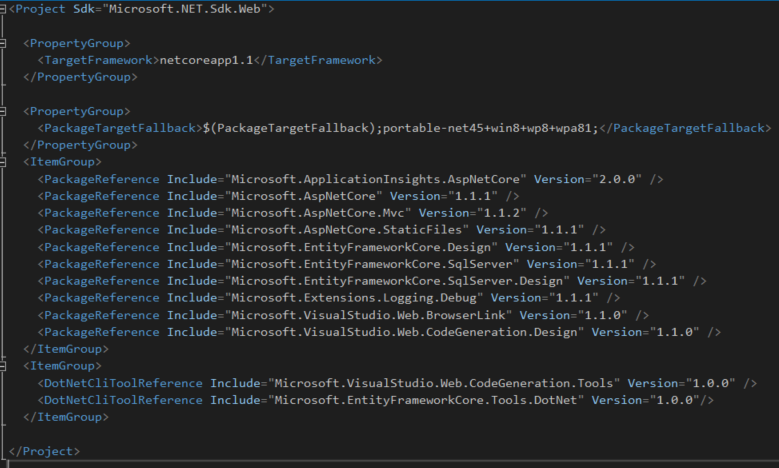This screenshot has height=468, width=779.
Task: Click the last closing </ItemGroup> tag
Action: point(66,417)
